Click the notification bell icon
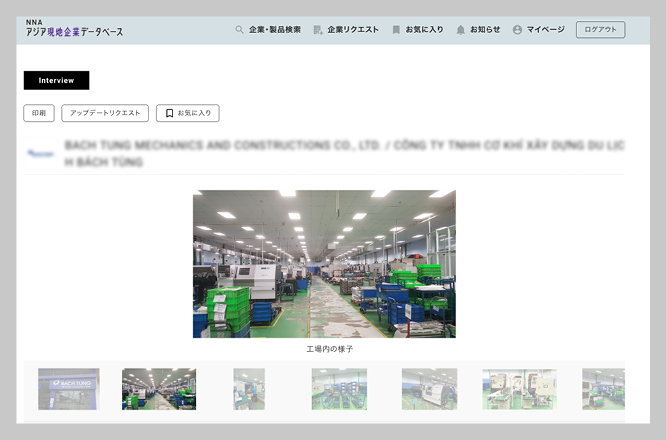Screen dimensions: 667x440 pyautogui.click(x=460, y=30)
